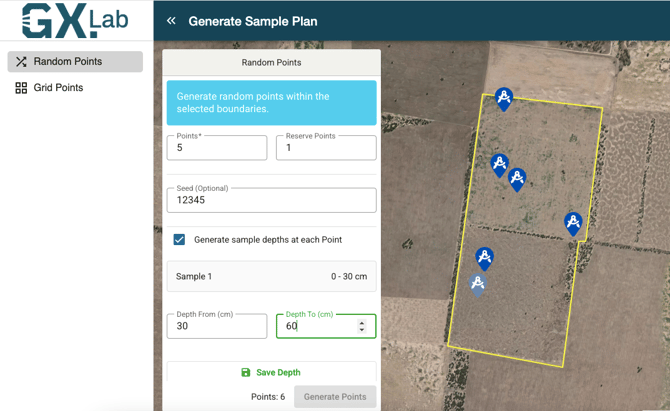Click the Generate Points button
This screenshot has width=670, height=411.
coord(334,397)
